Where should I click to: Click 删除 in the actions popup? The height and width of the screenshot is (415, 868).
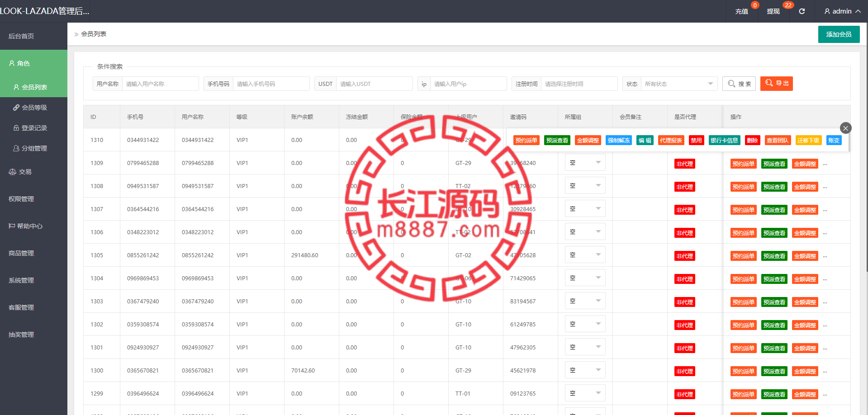tap(752, 140)
